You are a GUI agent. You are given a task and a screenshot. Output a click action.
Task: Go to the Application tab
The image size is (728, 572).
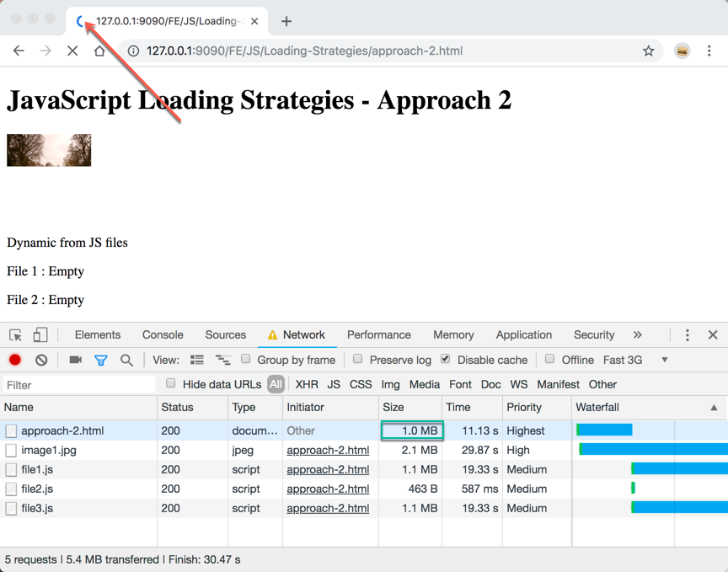(524, 334)
